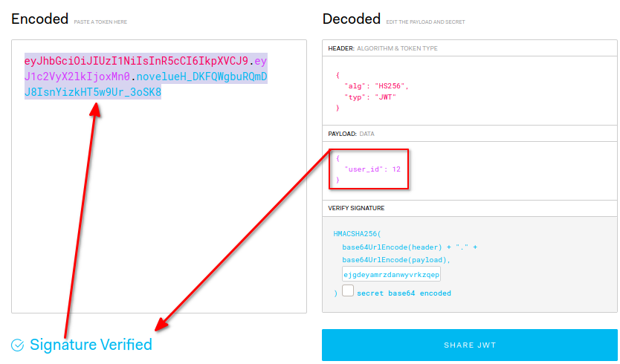Place cursor on the "typ": "JWT" line

pos(369,97)
